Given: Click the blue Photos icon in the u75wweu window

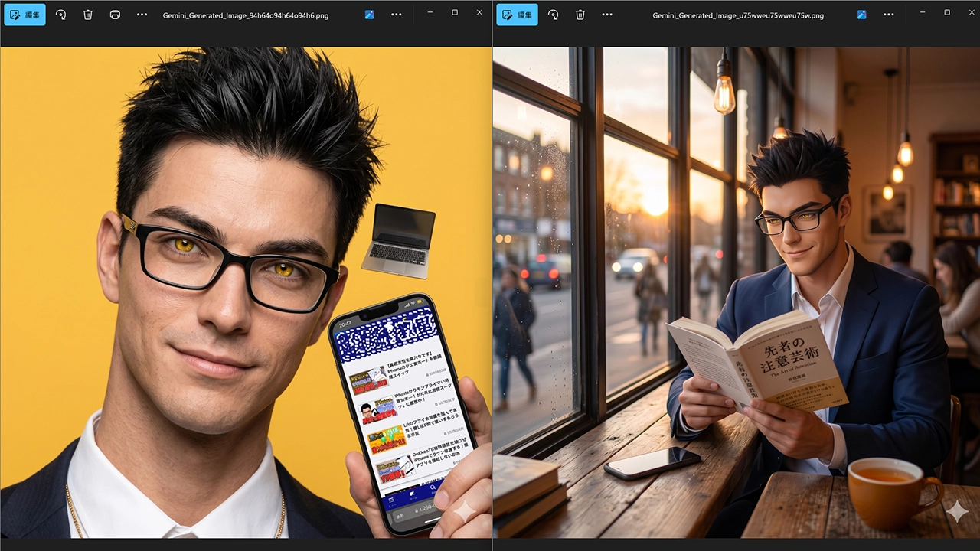Looking at the screenshot, I should 861,15.
